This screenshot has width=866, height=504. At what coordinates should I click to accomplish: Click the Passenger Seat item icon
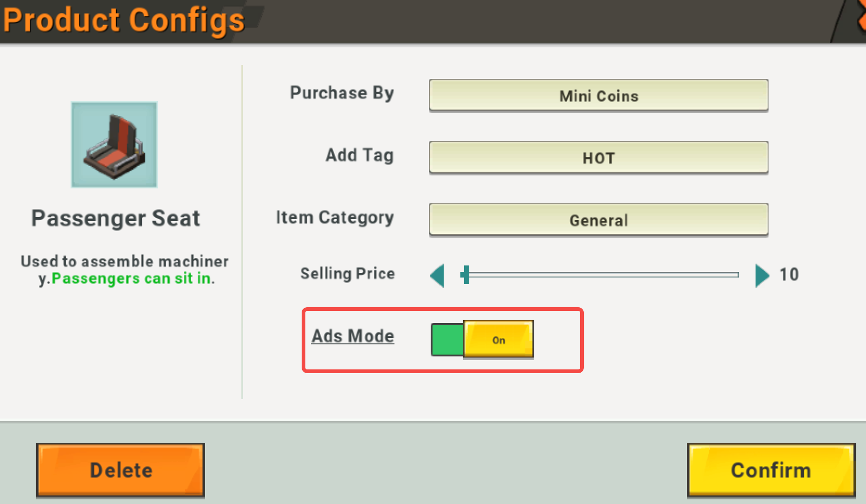114,145
